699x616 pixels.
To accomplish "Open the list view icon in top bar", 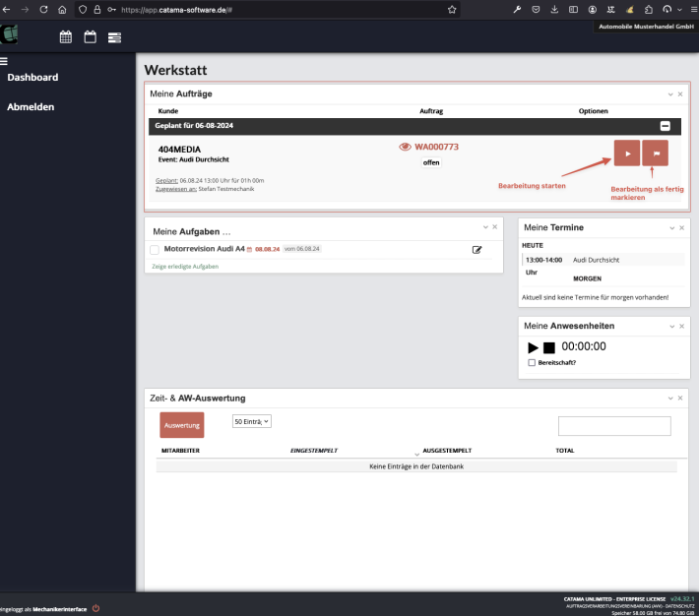I will coord(115,37).
